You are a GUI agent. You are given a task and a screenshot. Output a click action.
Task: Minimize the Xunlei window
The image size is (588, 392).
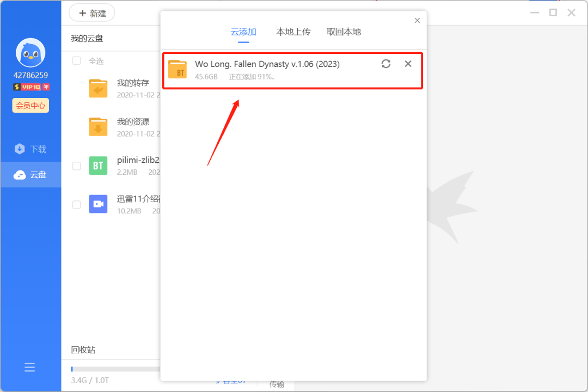point(535,13)
